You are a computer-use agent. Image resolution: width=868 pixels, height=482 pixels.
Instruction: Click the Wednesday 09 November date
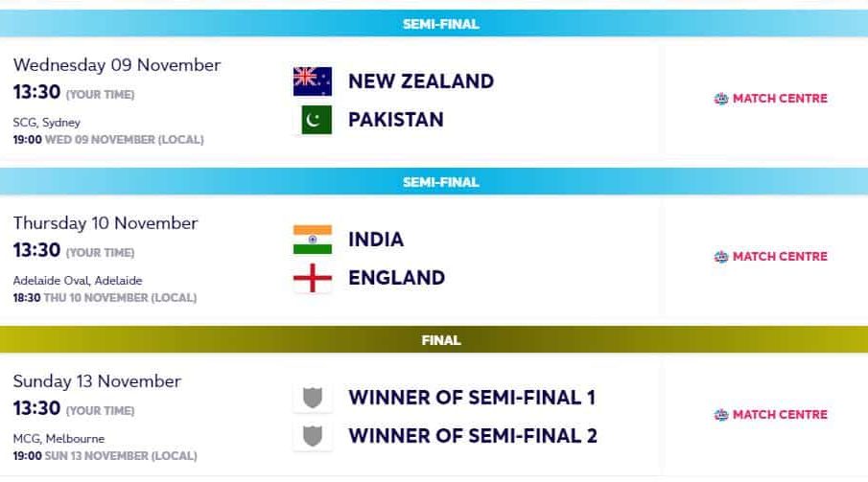pos(117,65)
